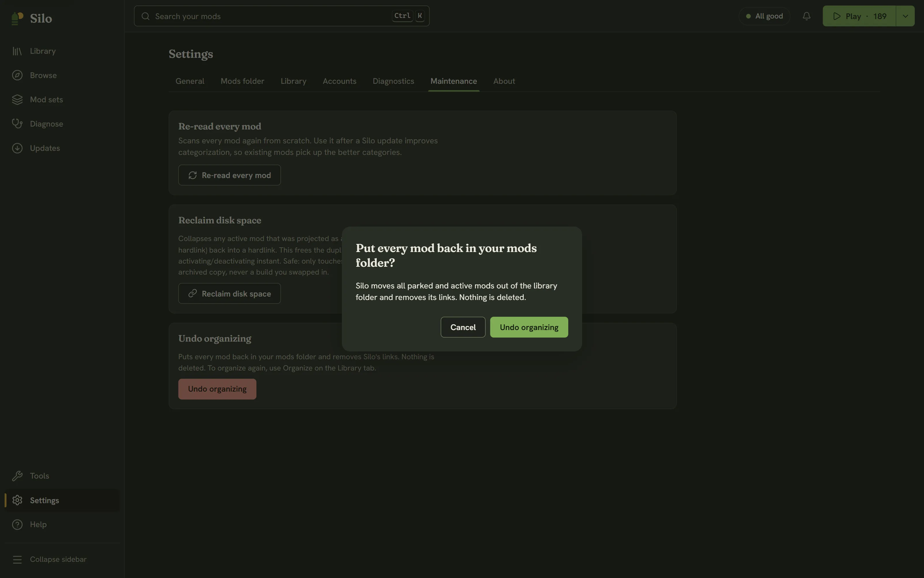
Task: Click the Collapse sidebar icon
Action: [17, 559]
